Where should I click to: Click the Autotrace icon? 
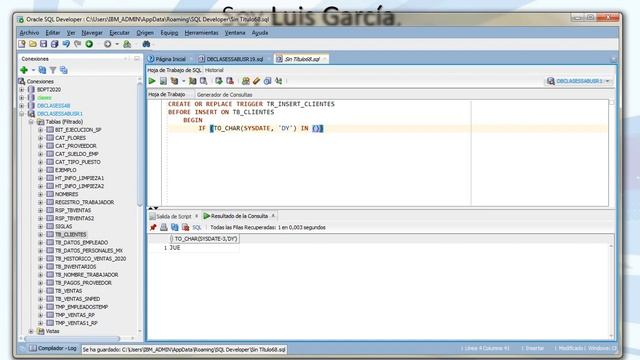coord(192,81)
